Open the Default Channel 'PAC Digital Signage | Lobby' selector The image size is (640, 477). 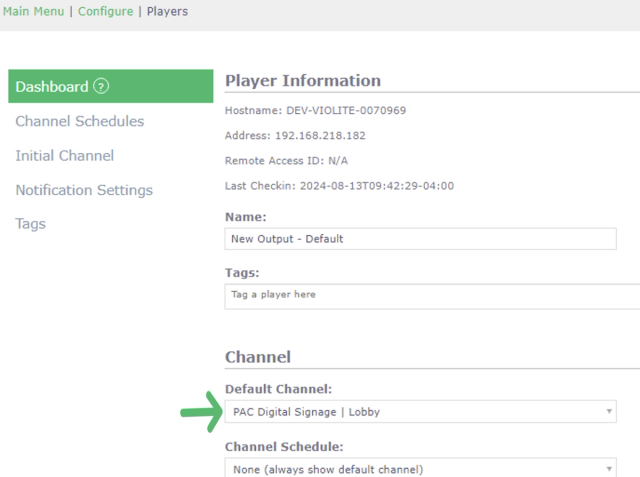coord(420,411)
